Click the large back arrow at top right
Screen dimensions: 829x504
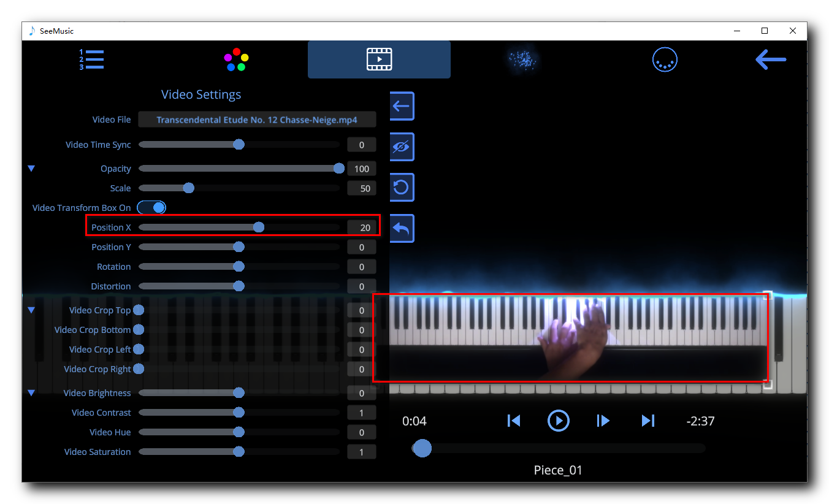(x=771, y=59)
